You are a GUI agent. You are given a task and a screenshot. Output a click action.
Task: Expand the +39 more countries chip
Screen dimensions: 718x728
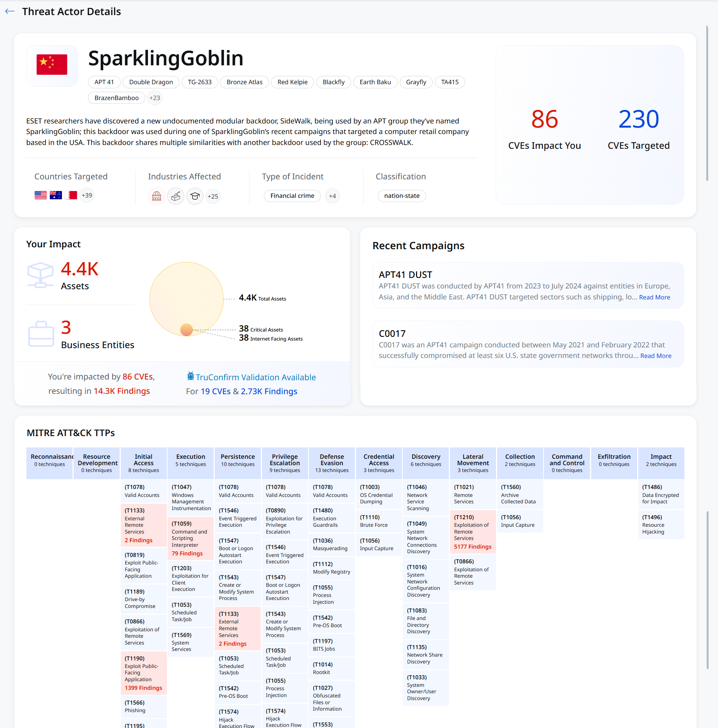point(87,195)
